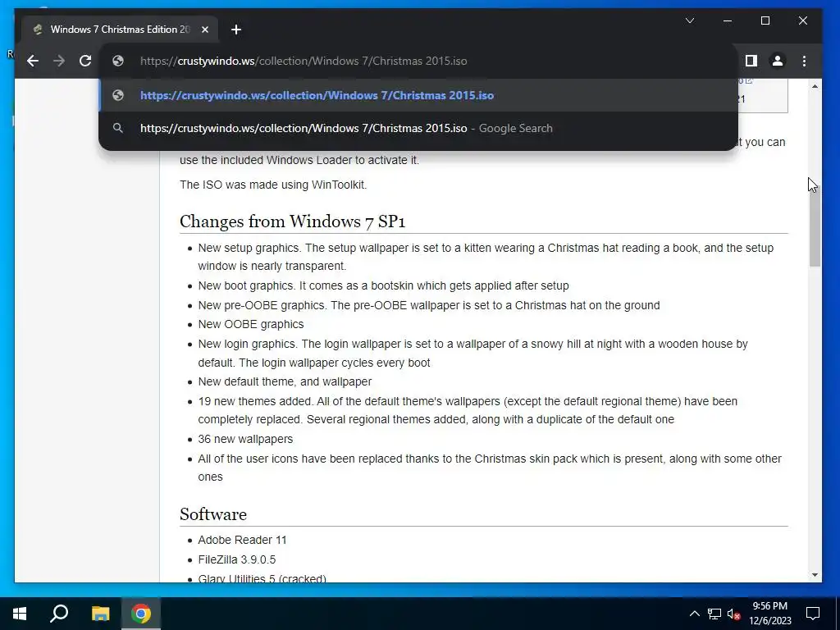
Task: Open the Chrome profile avatar menu
Action: 778,61
